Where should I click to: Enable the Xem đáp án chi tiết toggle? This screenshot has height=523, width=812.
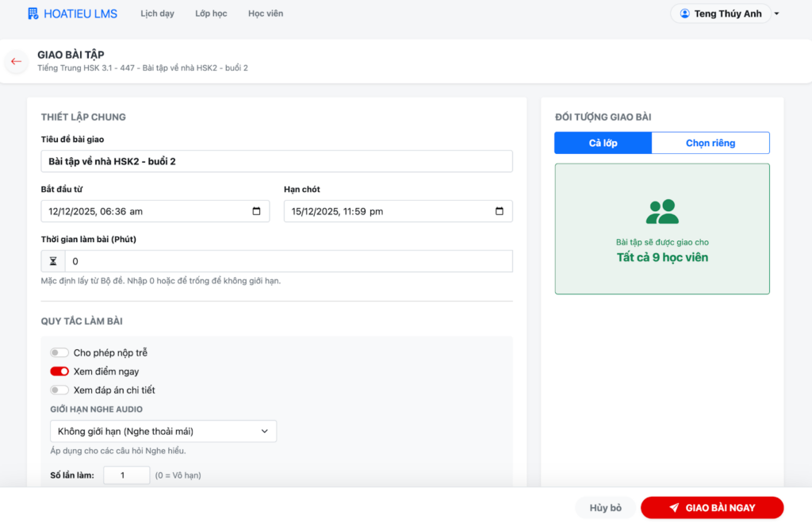pos(59,390)
